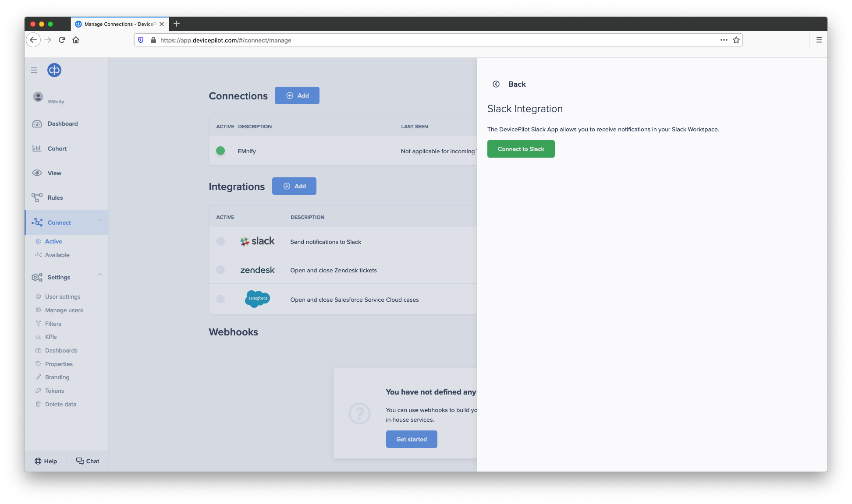Click the Chat bubbles icon
This screenshot has height=504, width=852.
pos(80,461)
